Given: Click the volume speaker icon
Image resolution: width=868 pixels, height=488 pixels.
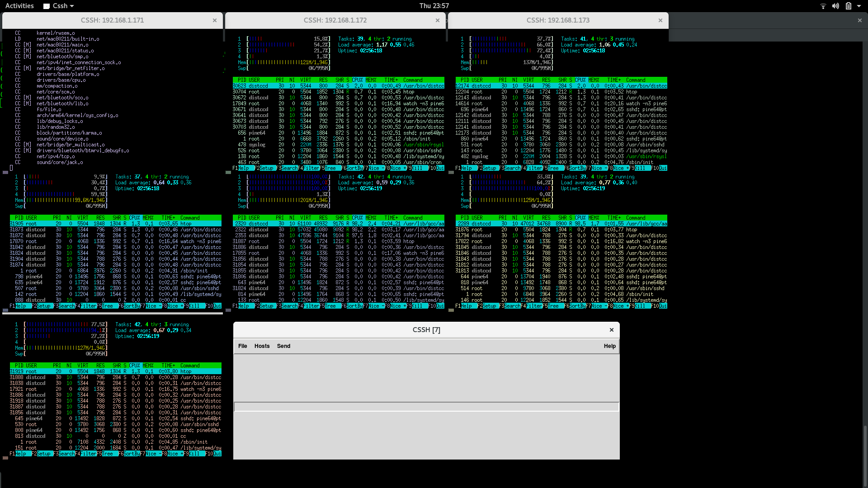Looking at the screenshot, I should coord(835,6).
